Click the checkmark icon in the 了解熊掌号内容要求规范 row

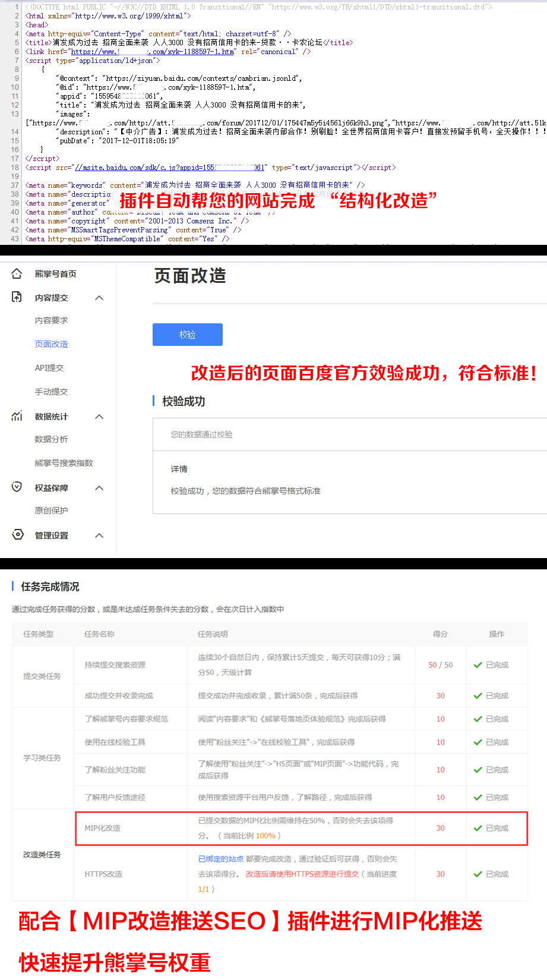click(478, 719)
